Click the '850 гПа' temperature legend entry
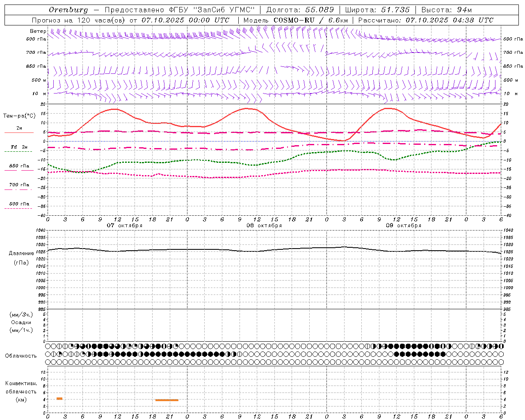Viewport: 525px width, 420px height. 19,166
